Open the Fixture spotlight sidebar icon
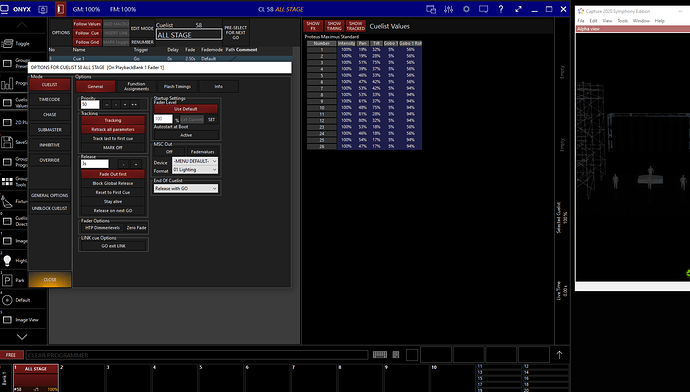Image resolution: width=690 pixels, height=392 pixels. (x=7, y=201)
